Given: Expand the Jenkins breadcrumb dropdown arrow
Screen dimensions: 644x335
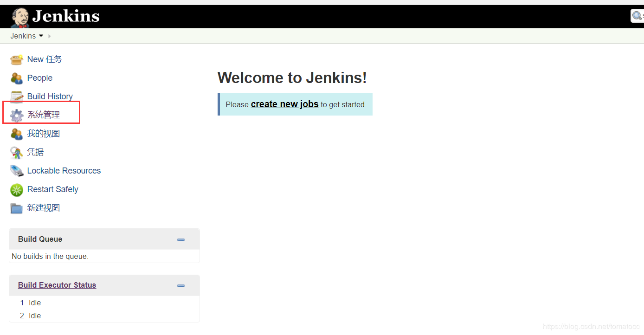Looking at the screenshot, I should point(41,36).
